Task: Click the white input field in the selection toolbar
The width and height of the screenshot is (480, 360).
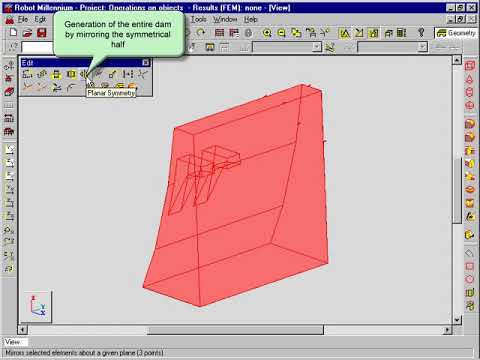Action: point(37,47)
